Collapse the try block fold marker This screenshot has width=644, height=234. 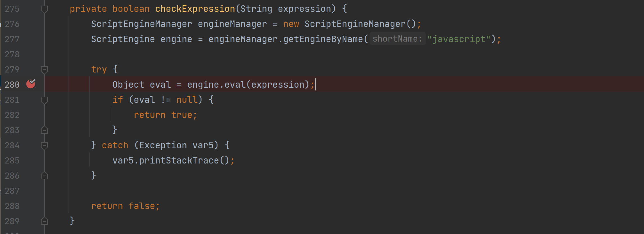click(x=44, y=69)
